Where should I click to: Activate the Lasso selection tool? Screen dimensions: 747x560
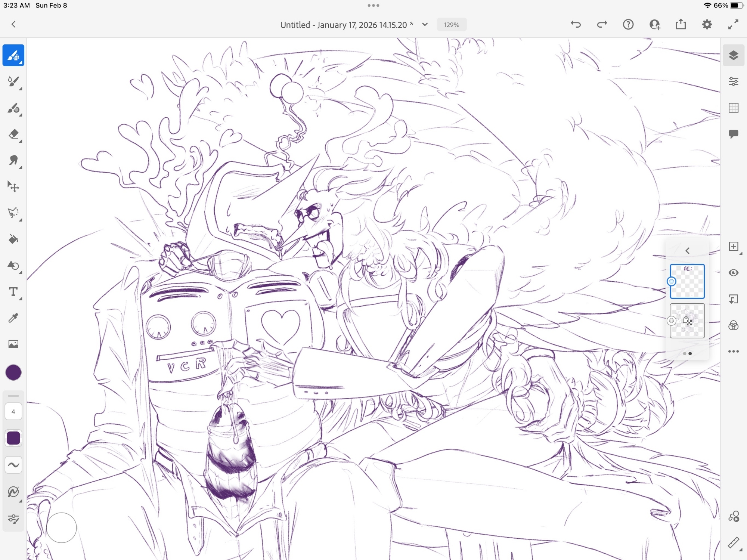tap(13, 213)
